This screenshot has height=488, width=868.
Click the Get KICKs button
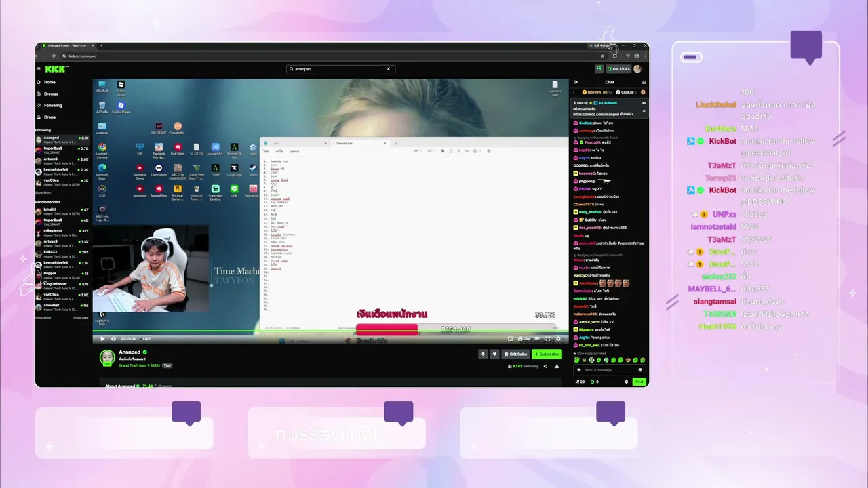[x=618, y=68]
